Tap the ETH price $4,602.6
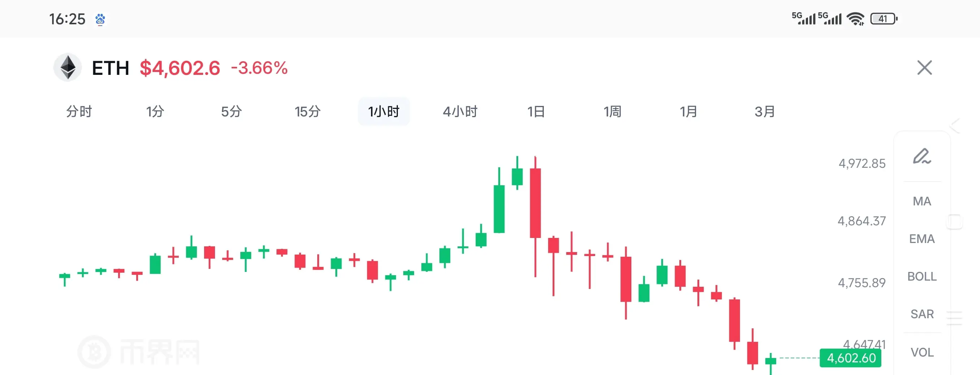This screenshot has width=980, height=375. (180, 68)
